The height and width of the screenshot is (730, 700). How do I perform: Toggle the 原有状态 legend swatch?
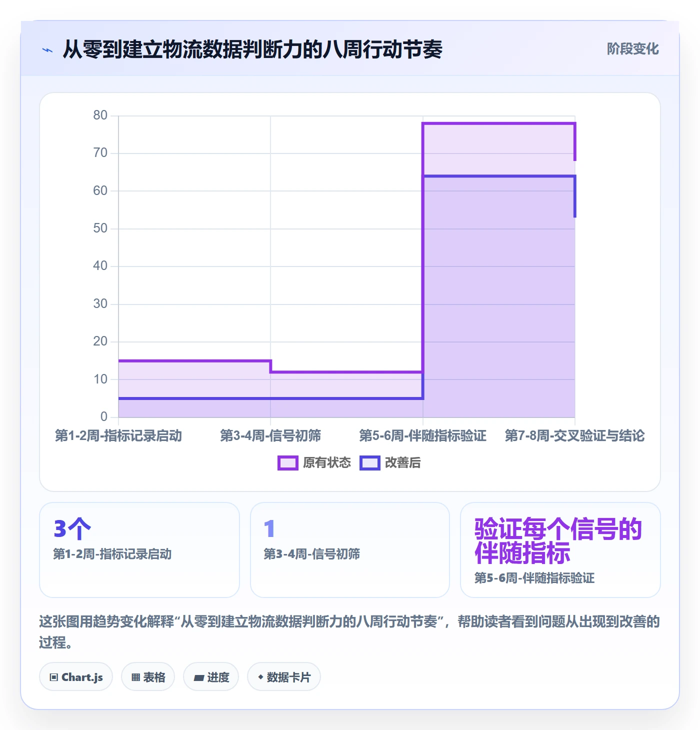287,463
